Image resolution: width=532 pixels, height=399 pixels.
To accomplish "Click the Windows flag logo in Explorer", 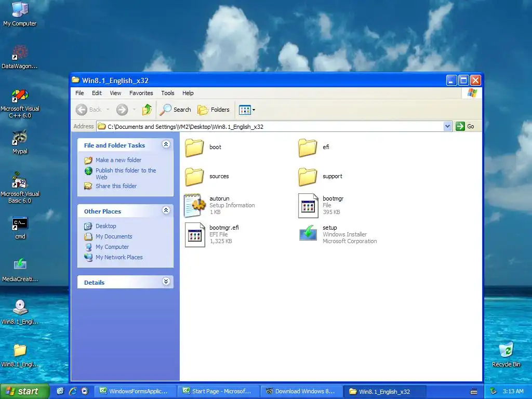I will click(x=472, y=93).
